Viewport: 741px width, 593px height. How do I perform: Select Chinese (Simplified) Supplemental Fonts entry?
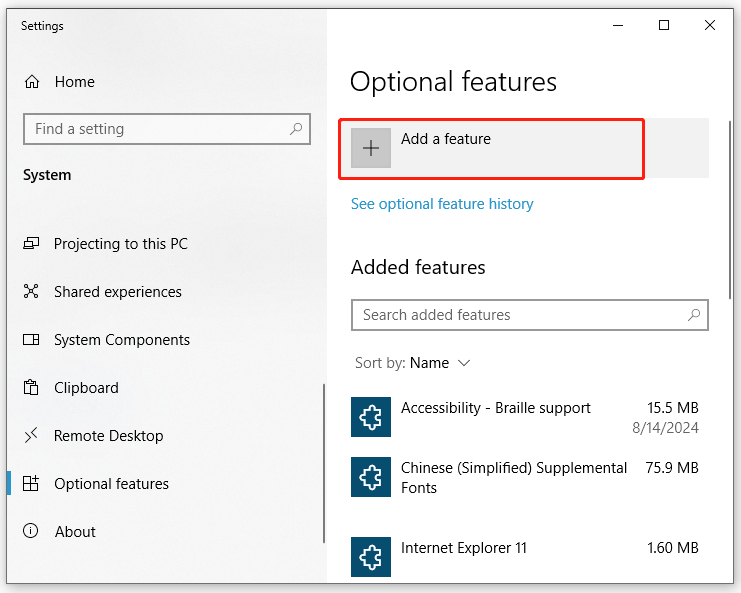pos(513,477)
